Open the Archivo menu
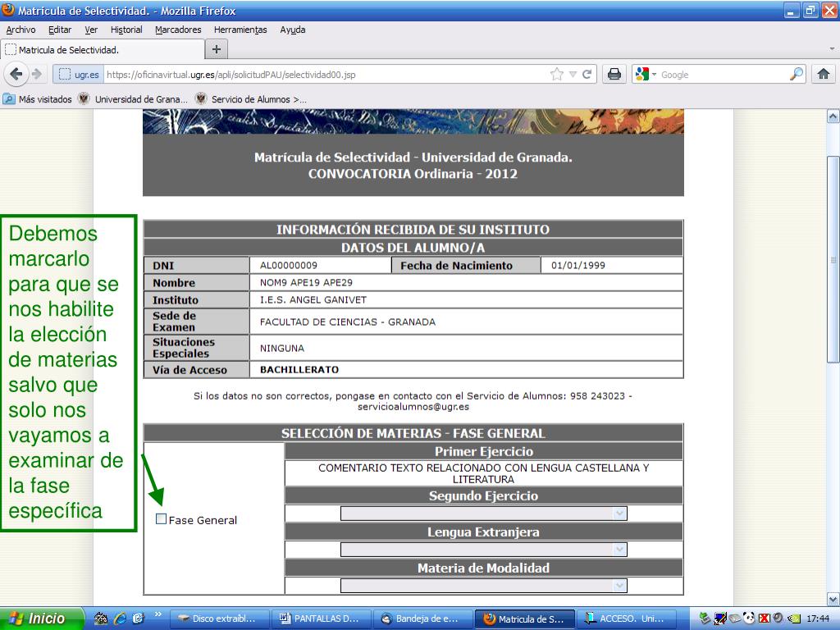The width and height of the screenshot is (840, 630). coord(21,30)
